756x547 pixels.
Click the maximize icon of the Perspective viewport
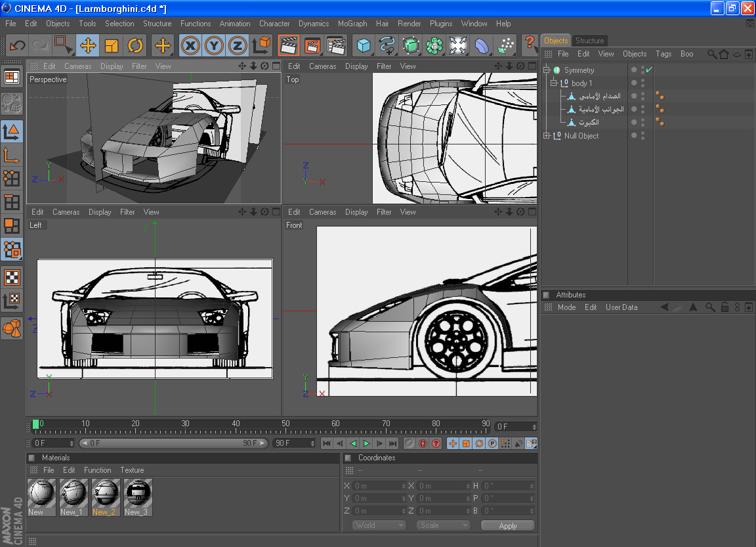pos(276,66)
